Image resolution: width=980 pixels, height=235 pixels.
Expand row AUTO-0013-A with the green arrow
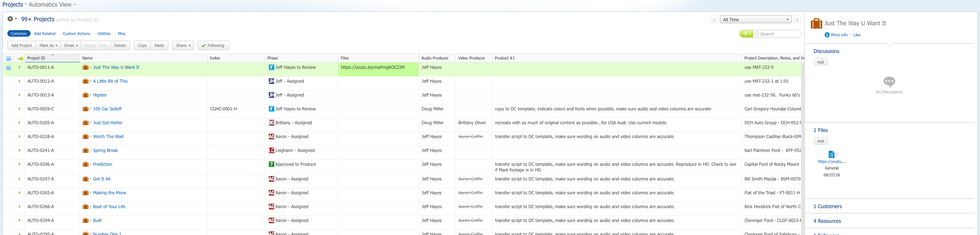pyautogui.click(x=20, y=95)
